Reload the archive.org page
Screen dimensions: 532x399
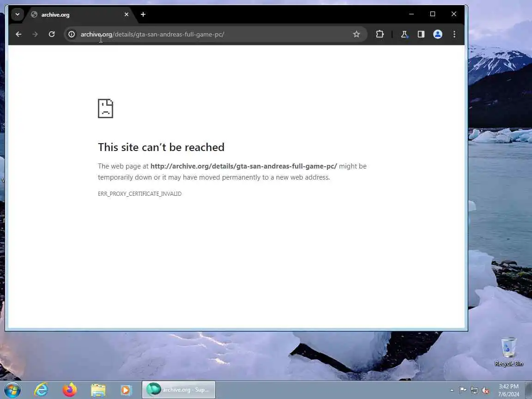(52, 34)
